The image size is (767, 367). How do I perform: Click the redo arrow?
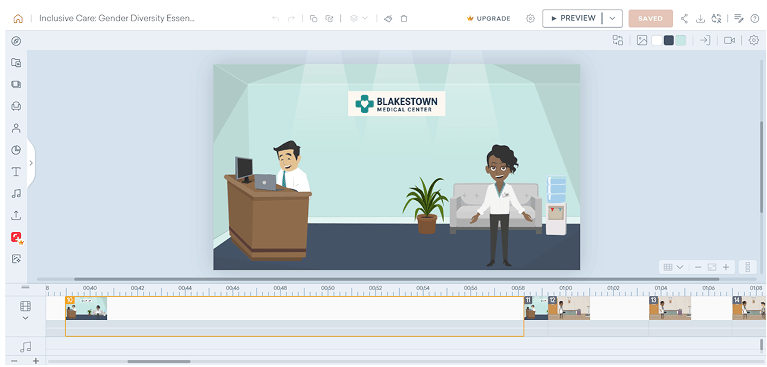click(x=291, y=19)
